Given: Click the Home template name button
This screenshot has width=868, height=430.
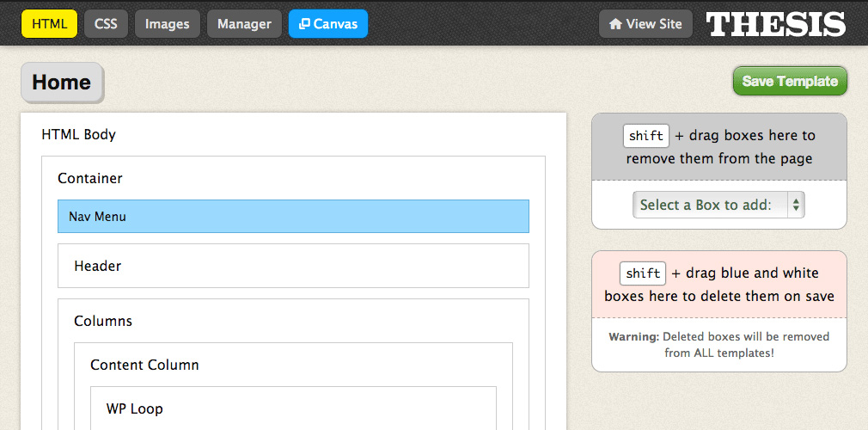Looking at the screenshot, I should pos(61,83).
